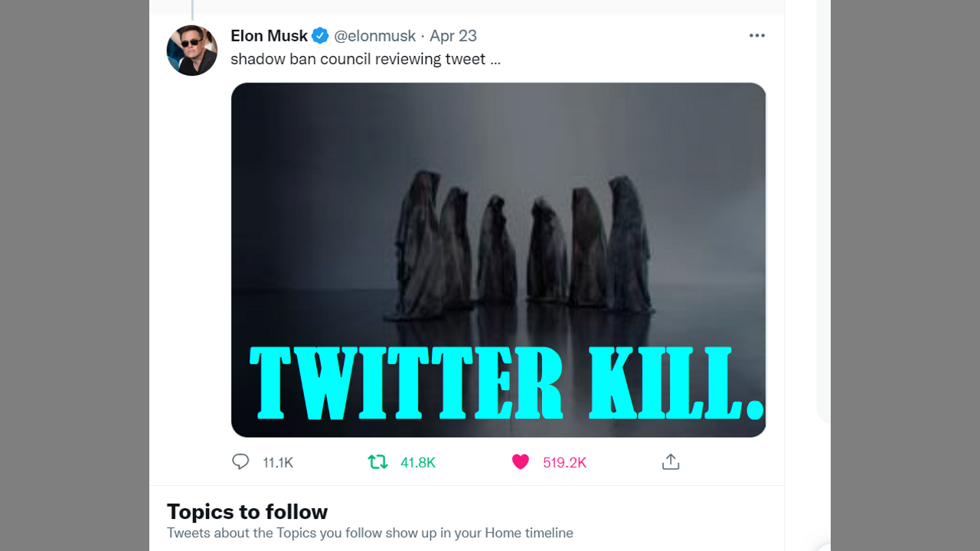
Task: Open the share tweet icon
Action: pos(671,462)
